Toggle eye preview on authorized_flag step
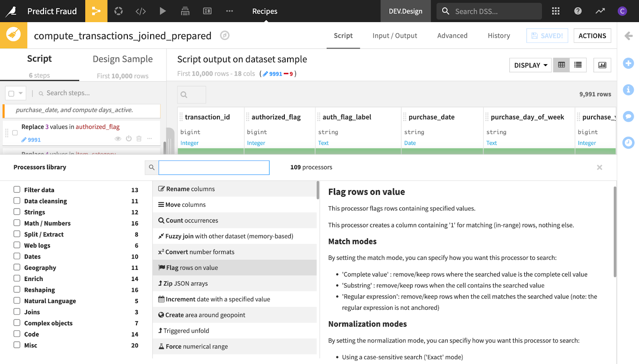Image resolution: width=639 pixels, height=364 pixels. pyautogui.click(x=118, y=139)
